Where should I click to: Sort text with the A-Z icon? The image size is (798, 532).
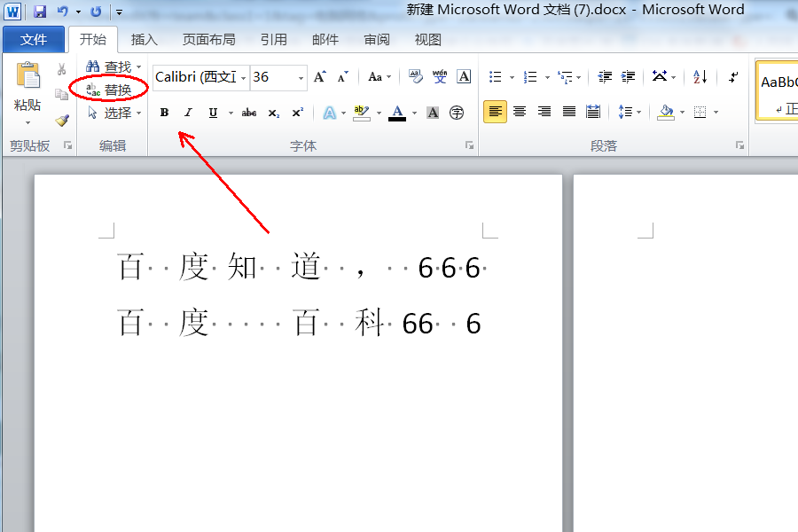pos(700,77)
